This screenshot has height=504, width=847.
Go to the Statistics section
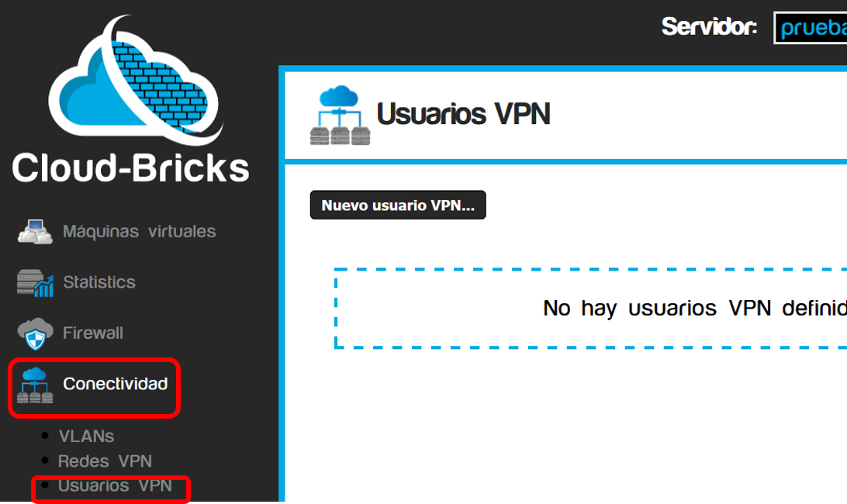click(x=99, y=282)
